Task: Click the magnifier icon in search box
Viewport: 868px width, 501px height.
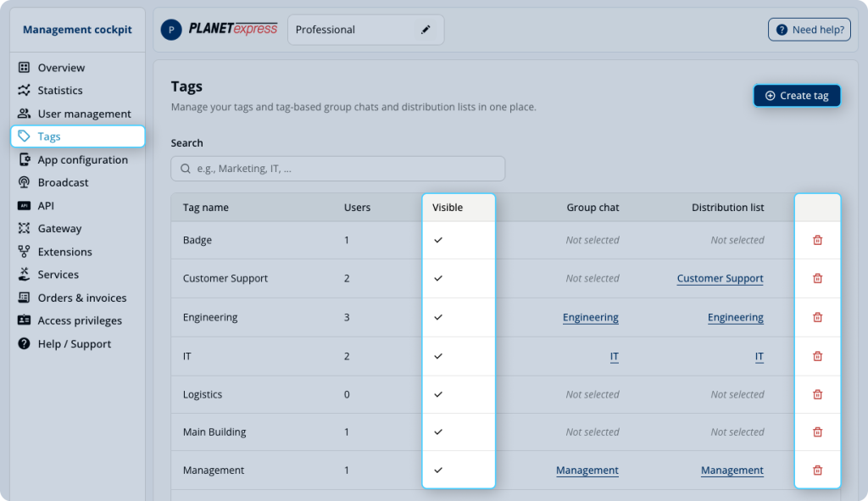Action: point(186,169)
